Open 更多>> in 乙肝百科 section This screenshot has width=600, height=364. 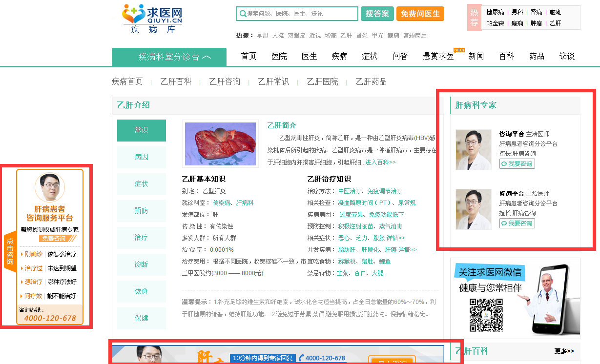[564, 351]
